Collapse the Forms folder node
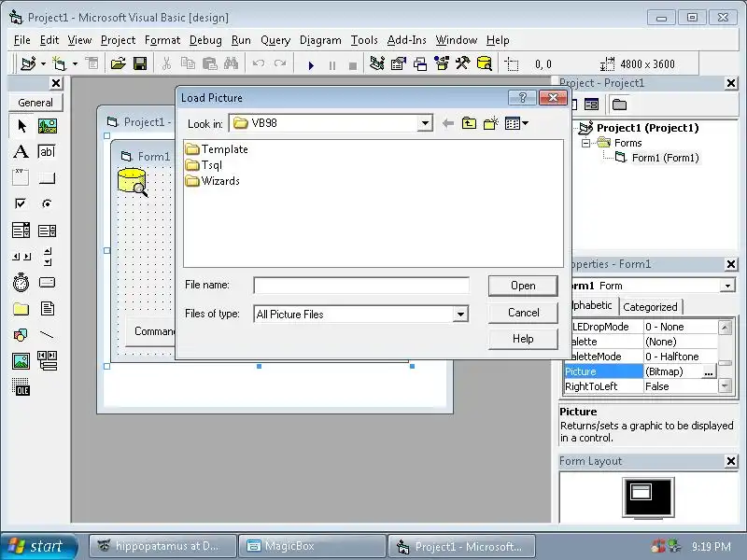This screenshot has height=560, width=747. click(x=586, y=143)
